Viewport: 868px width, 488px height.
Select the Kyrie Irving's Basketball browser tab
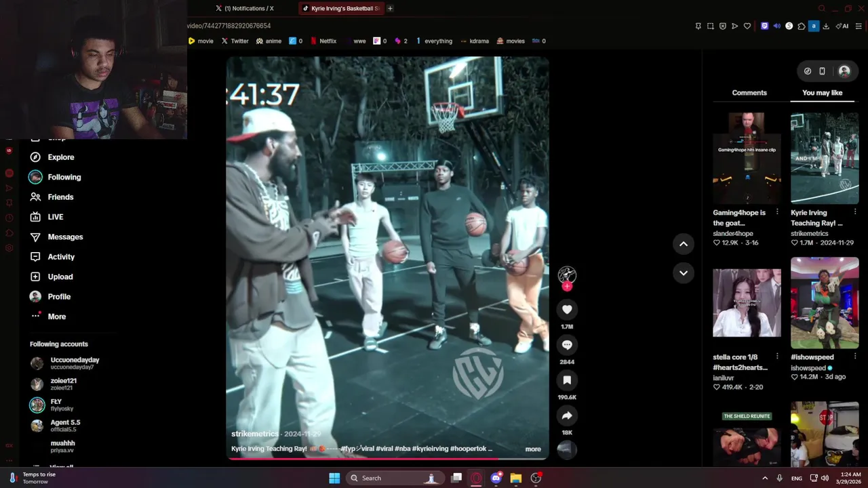click(x=340, y=8)
